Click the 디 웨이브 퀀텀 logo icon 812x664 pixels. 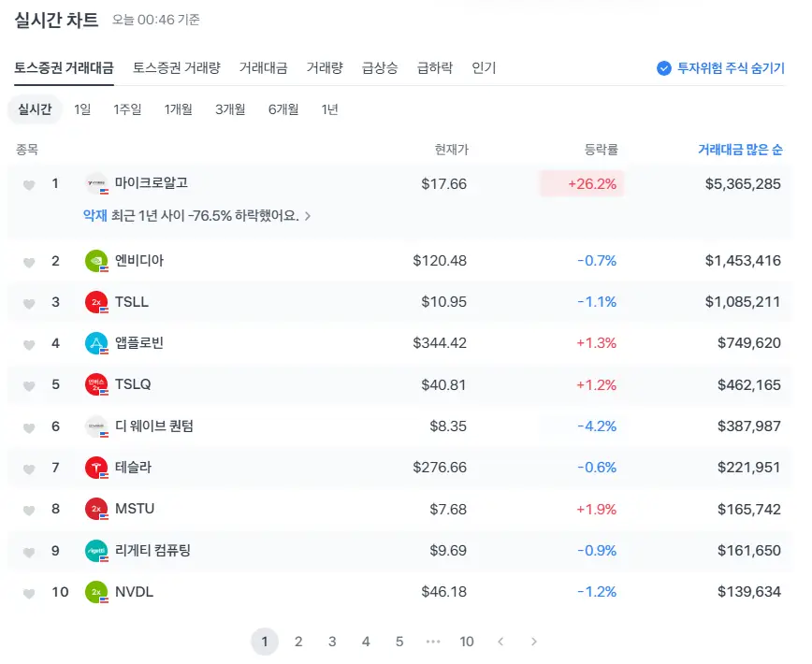coord(96,426)
